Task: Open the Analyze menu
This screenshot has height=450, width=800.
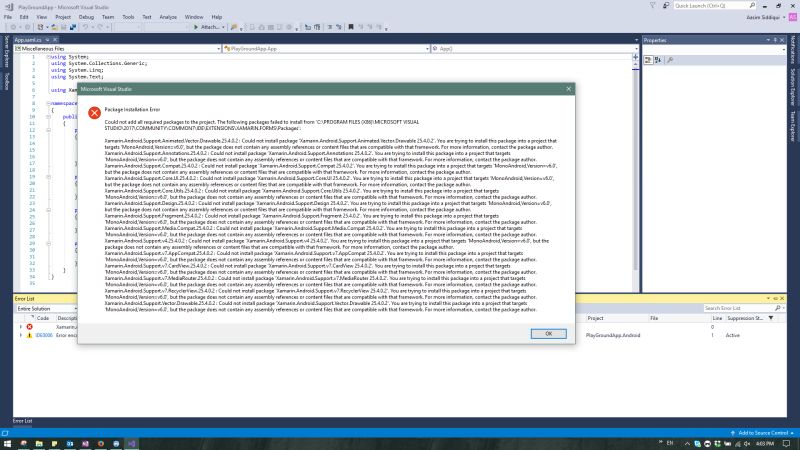Action: click(168, 17)
